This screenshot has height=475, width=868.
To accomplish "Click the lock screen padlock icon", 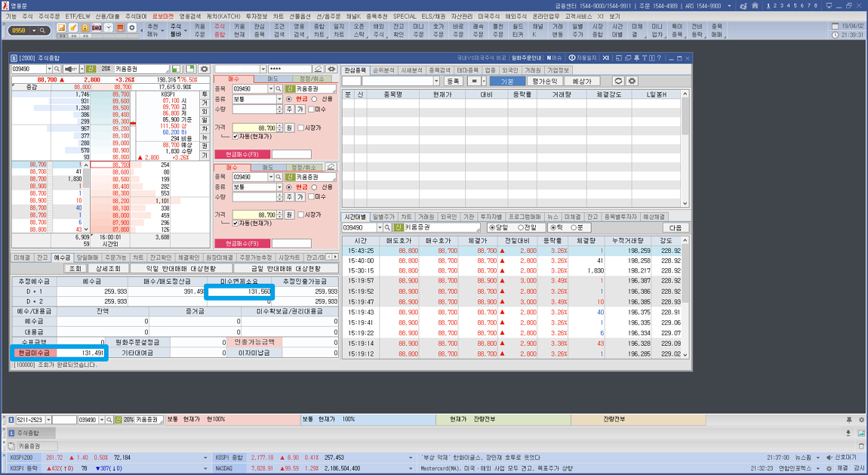I will pyautogui.click(x=85, y=28).
